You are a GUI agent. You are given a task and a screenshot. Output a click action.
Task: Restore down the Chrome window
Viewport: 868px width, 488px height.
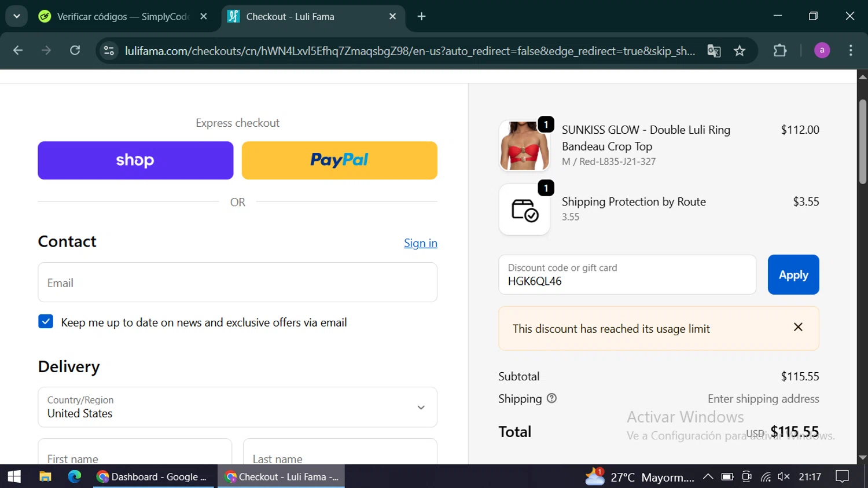tap(813, 16)
